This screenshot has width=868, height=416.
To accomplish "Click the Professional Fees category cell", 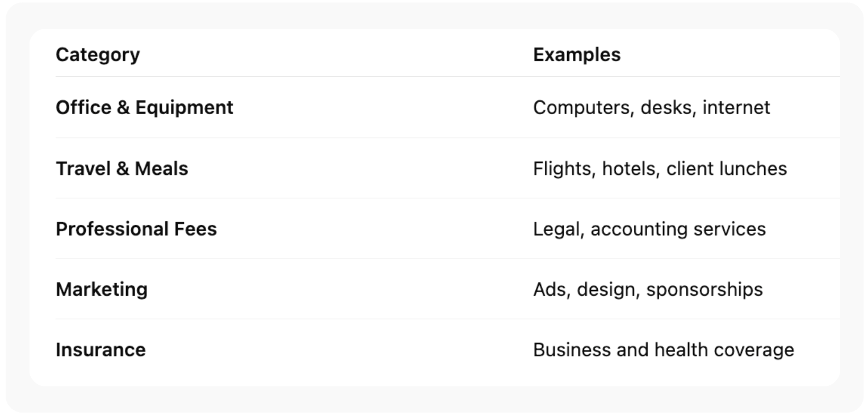I will [136, 229].
